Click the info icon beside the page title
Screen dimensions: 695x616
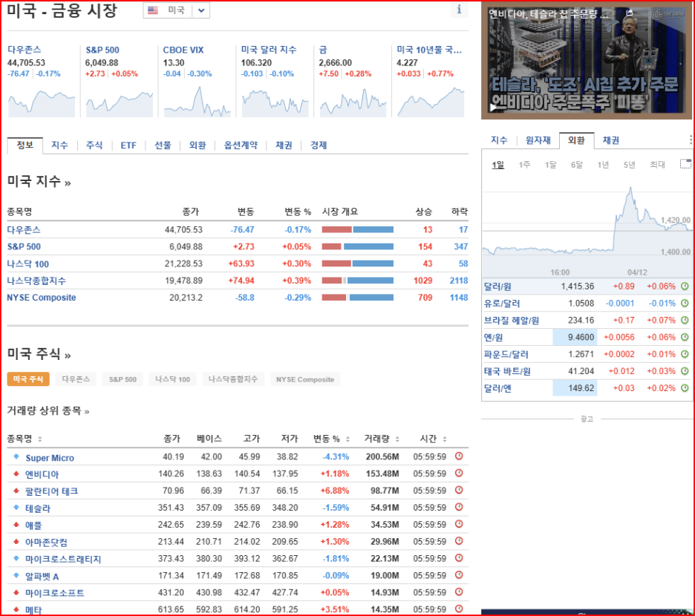459,10
